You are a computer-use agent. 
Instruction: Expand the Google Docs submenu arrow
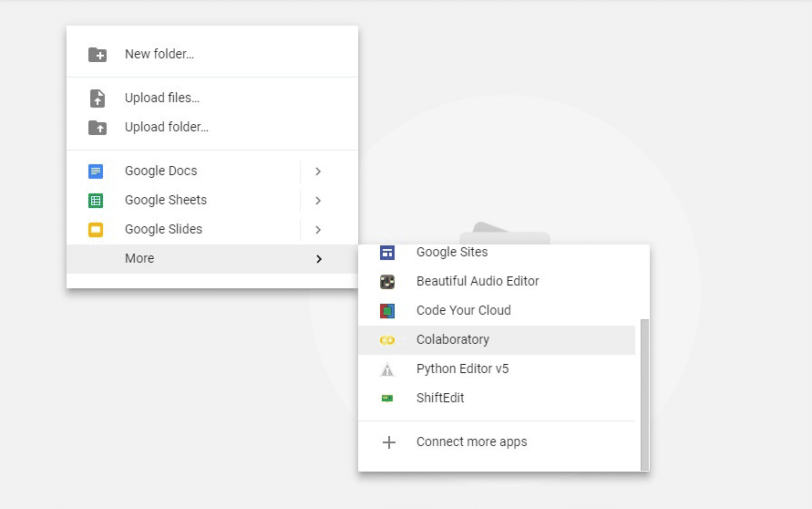click(x=318, y=171)
